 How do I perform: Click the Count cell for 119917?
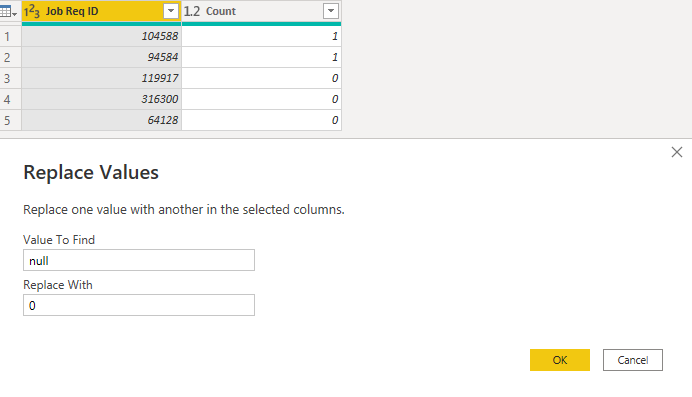click(x=261, y=78)
